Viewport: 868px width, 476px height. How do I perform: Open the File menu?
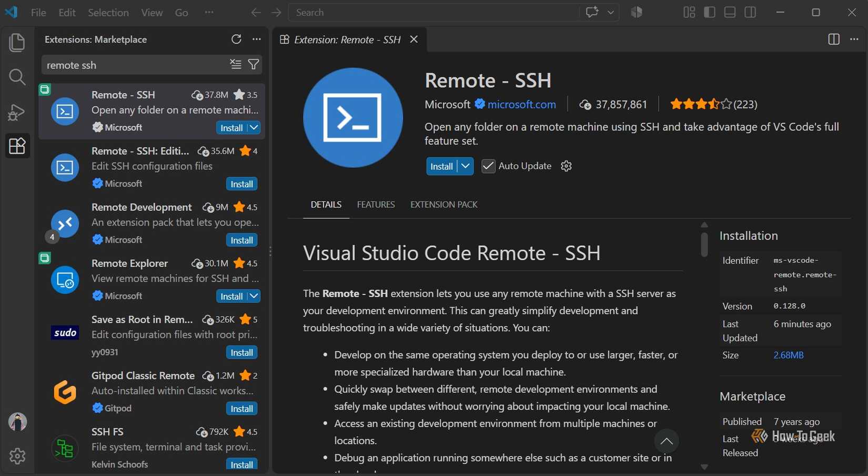coord(38,12)
